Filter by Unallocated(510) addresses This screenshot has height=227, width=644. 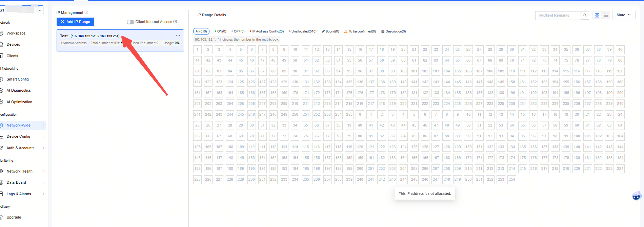[303, 31]
